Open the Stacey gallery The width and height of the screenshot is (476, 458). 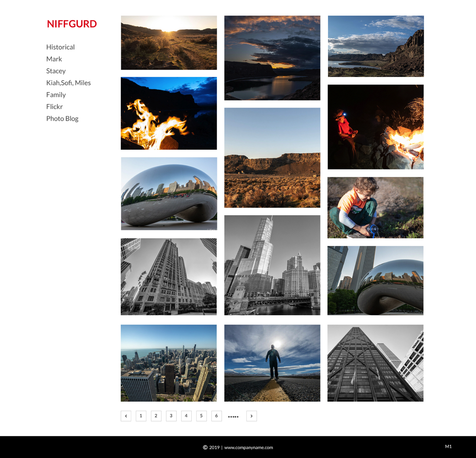pyautogui.click(x=56, y=71)
